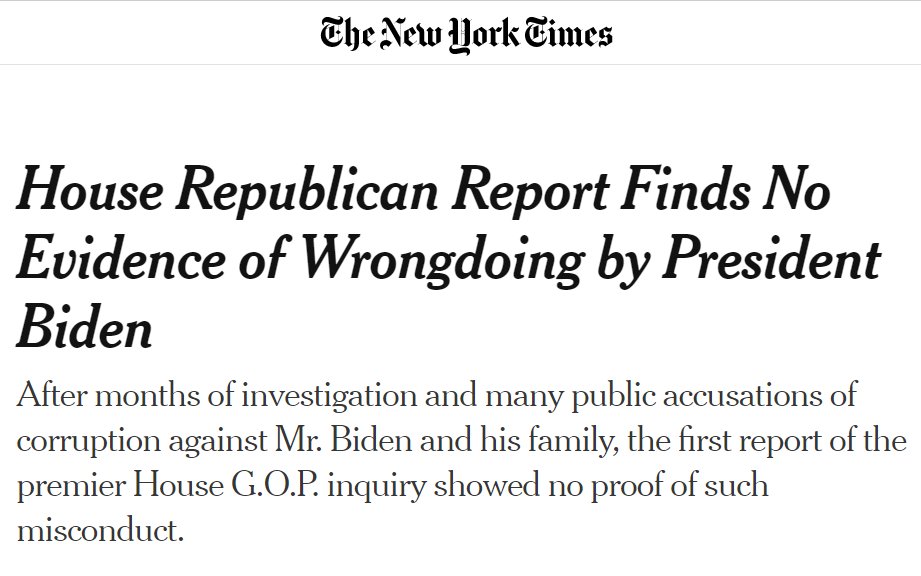Open the House Republican Report headline
Image resolution: width=921 pixels, height=576 pixels.
click(449, 257)
